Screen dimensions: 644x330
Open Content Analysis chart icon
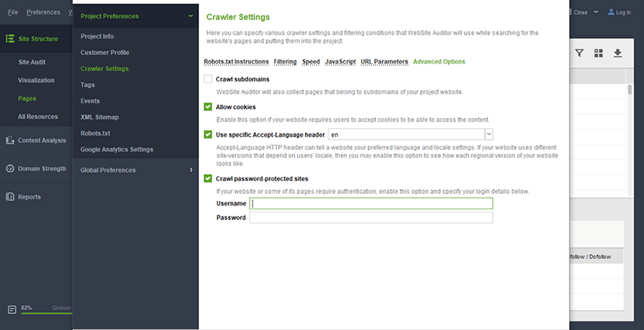[x=10, y=140]
